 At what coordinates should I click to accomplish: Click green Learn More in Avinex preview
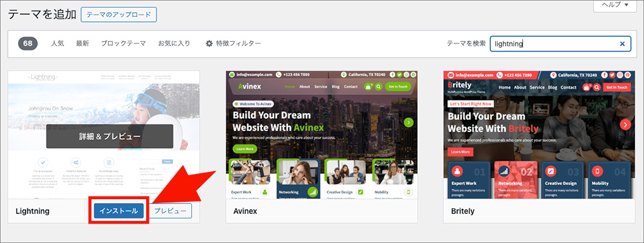coord(245,149)
